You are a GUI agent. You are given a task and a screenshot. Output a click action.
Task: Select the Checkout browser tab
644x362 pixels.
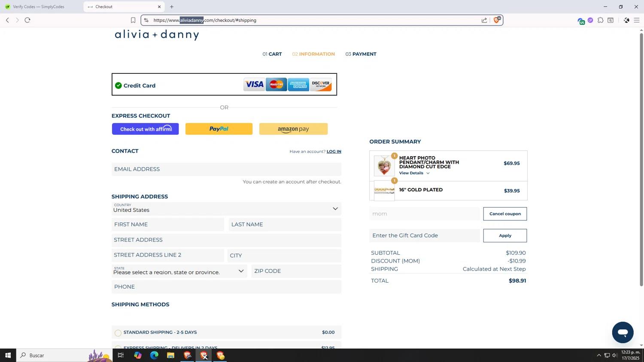124,7
